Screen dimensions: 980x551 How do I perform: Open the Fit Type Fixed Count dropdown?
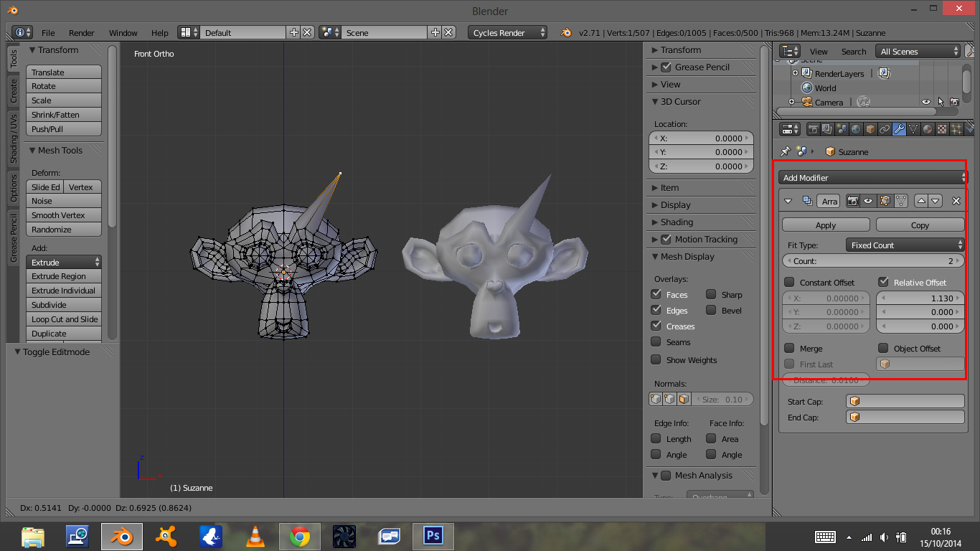coord(905,245)
